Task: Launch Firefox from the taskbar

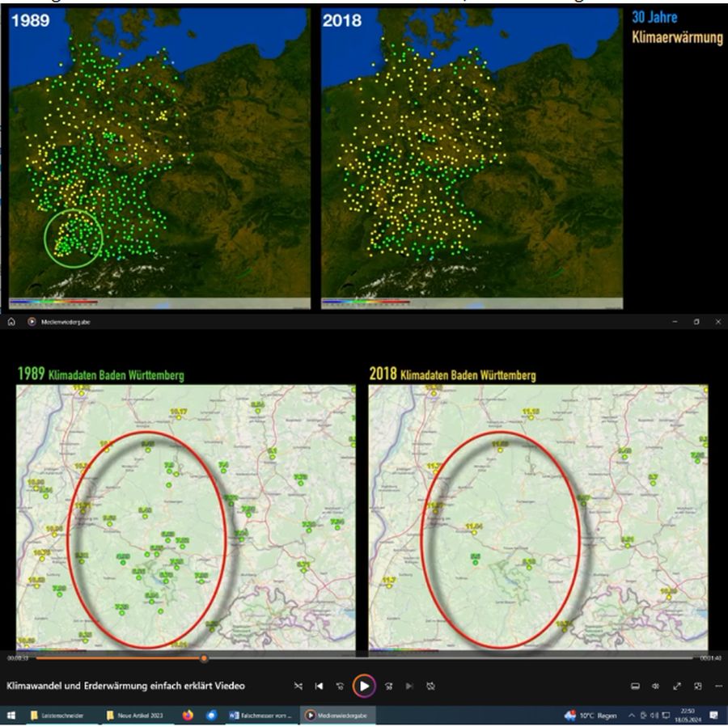Action: pyautogui.click(x=188, y=716)
